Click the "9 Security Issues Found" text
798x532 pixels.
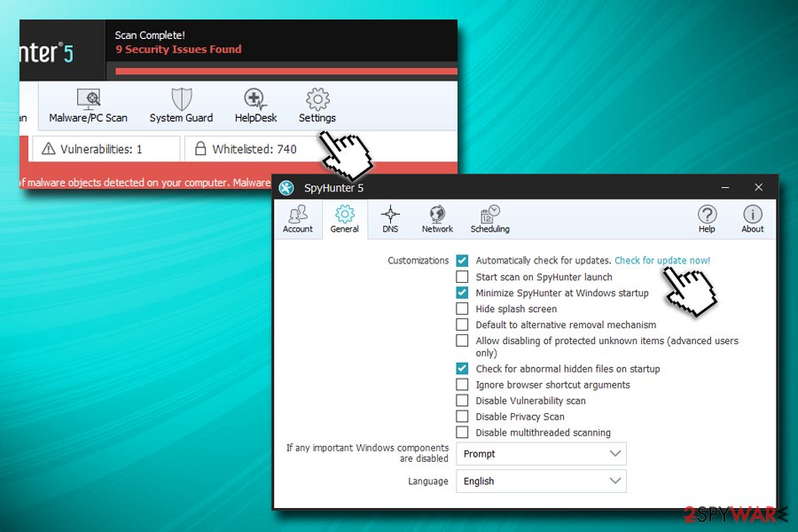pos(178,50)
